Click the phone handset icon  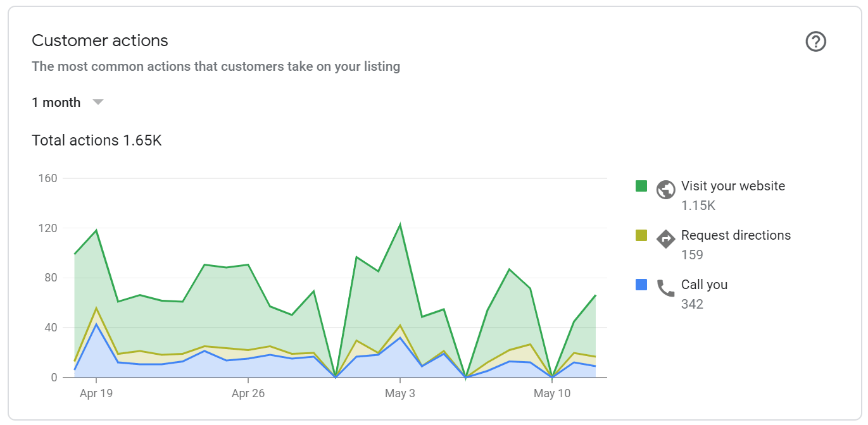665,288
